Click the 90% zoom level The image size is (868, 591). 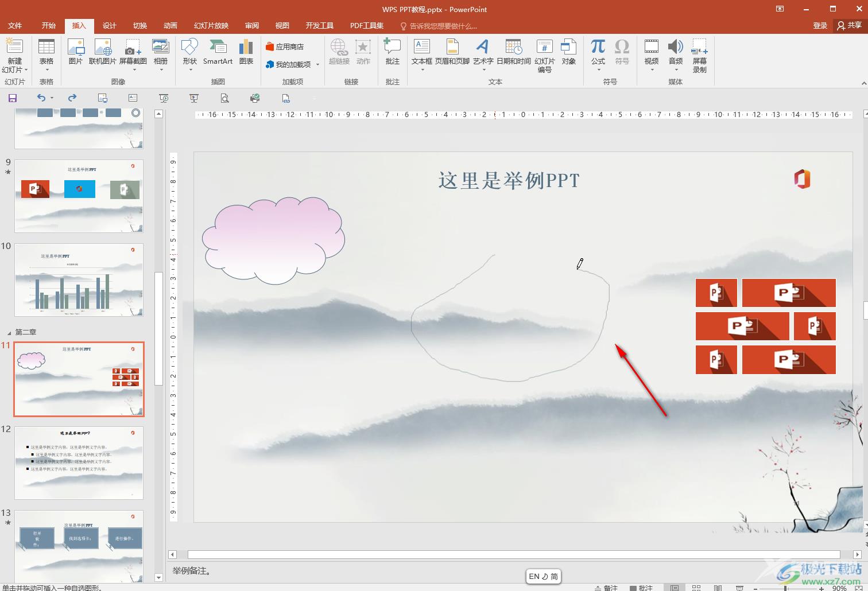839,588
